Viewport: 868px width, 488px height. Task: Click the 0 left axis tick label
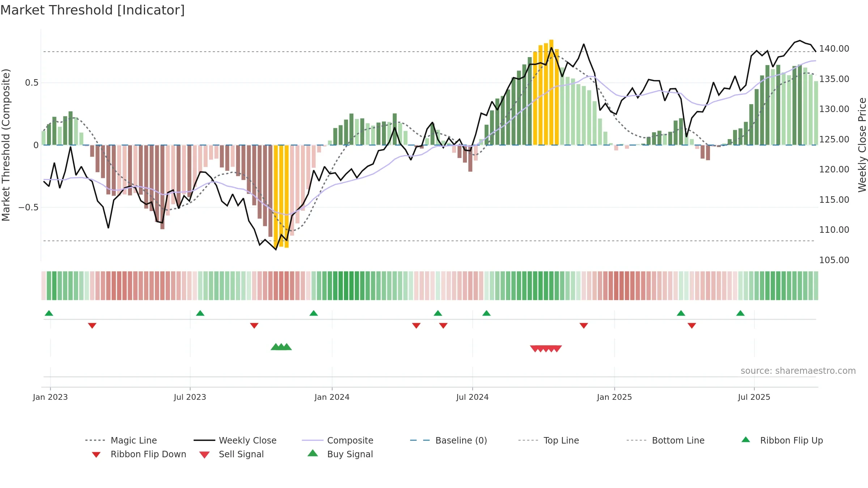tap(36, 145)
